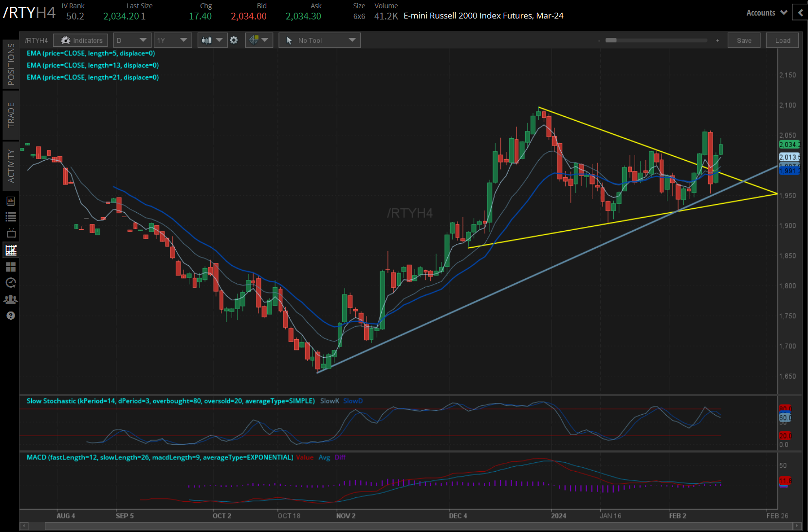Open the crosshair cursor mode dropdown
The image size is (808, 532).
tap(259, 40)
